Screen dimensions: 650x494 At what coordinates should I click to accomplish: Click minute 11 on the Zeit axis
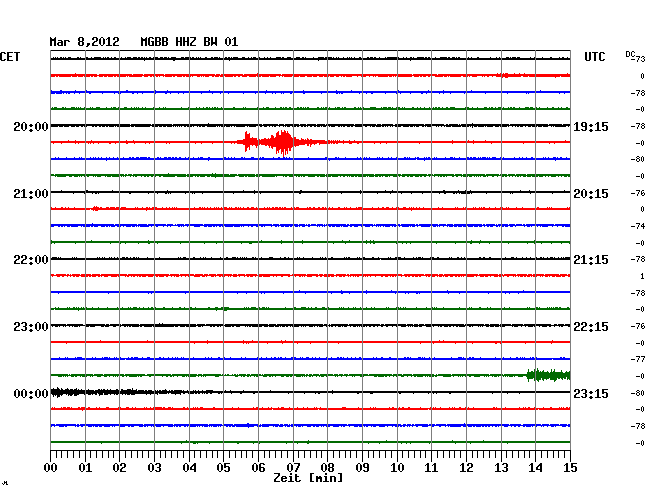click(x=431, y=468)
